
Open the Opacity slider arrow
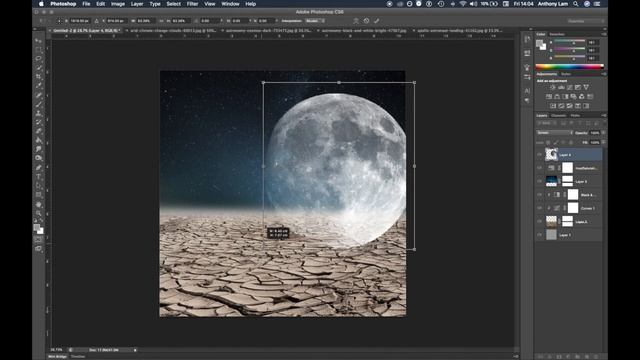click(603, 133)
